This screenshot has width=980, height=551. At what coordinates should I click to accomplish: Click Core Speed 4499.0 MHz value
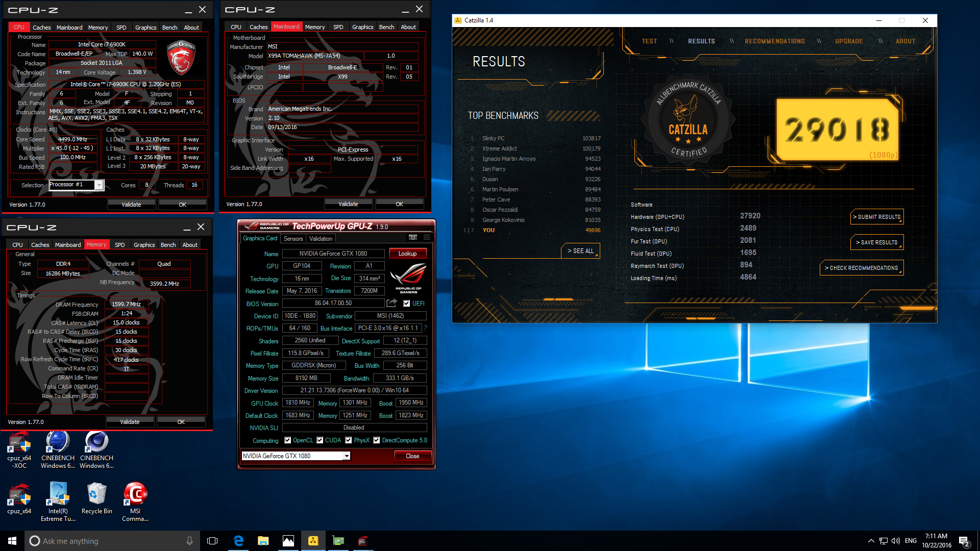[x=72, y=139]
